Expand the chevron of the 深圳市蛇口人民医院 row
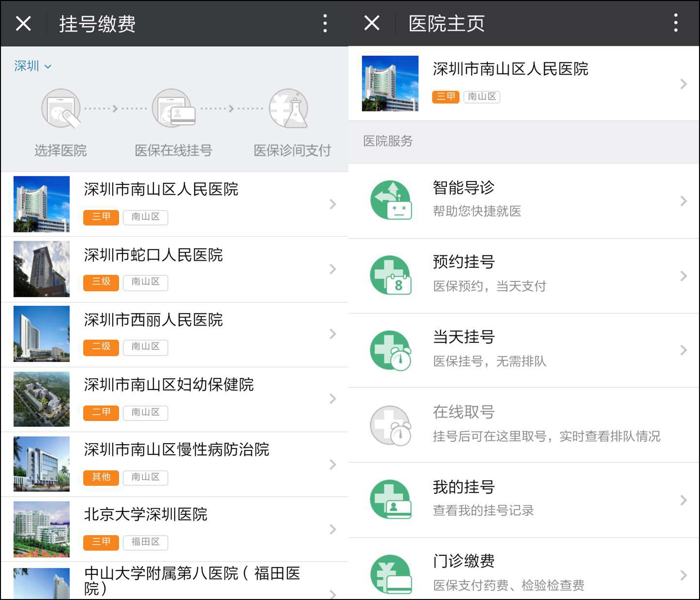 pos(333,269)
